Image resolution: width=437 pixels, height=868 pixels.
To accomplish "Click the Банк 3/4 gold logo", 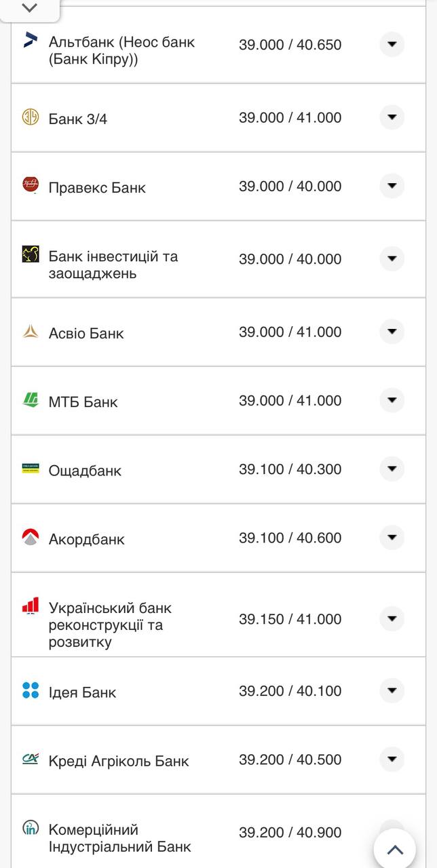I will point(31,117).
